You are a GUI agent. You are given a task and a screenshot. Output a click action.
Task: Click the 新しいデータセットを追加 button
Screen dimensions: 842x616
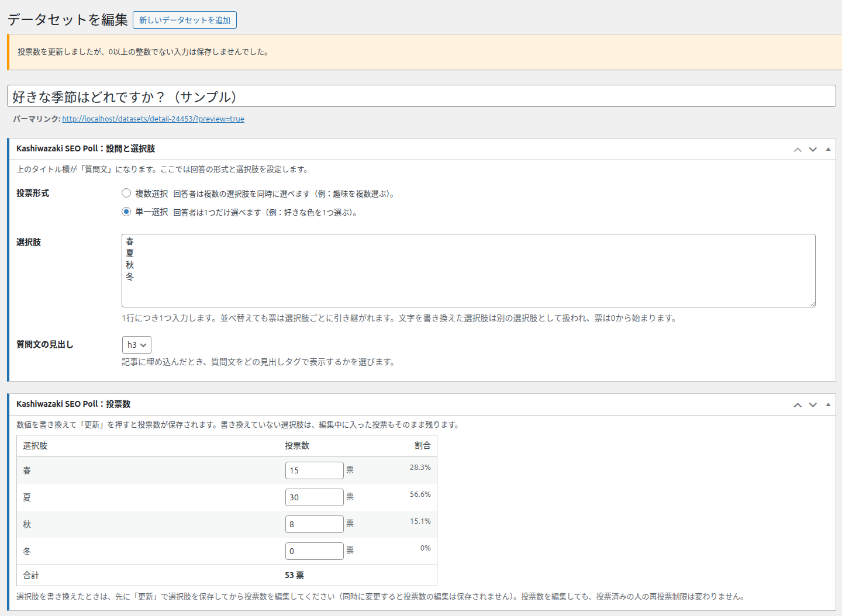pos(185,20)
